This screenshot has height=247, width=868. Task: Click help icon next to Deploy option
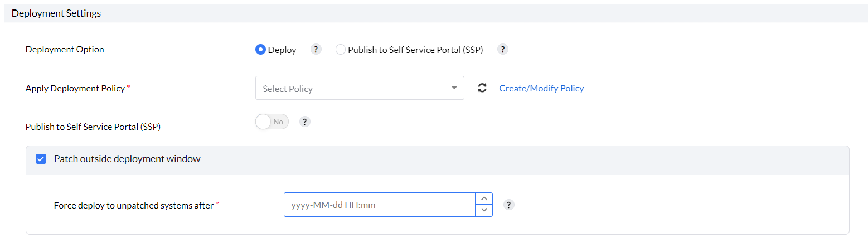pos(316,49)
